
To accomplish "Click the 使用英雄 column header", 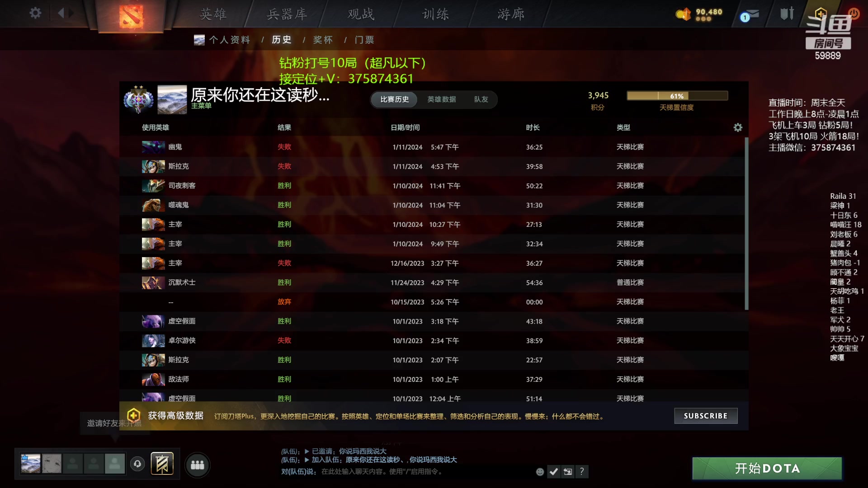I will click(156, 127).
